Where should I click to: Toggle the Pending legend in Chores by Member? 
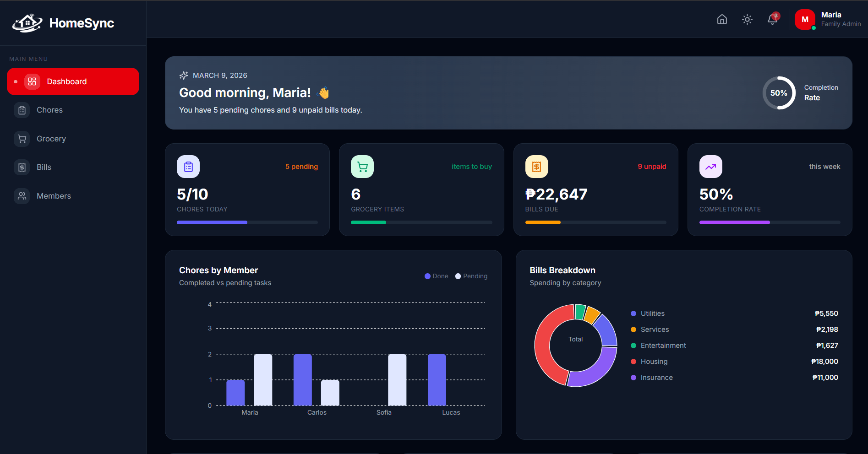pos(471,276)
